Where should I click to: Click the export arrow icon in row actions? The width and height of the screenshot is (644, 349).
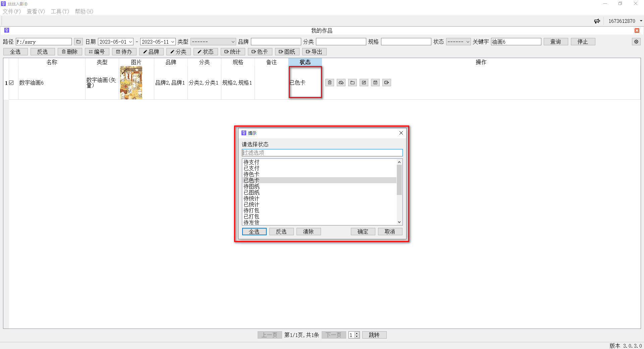click(x=387, y=83)
